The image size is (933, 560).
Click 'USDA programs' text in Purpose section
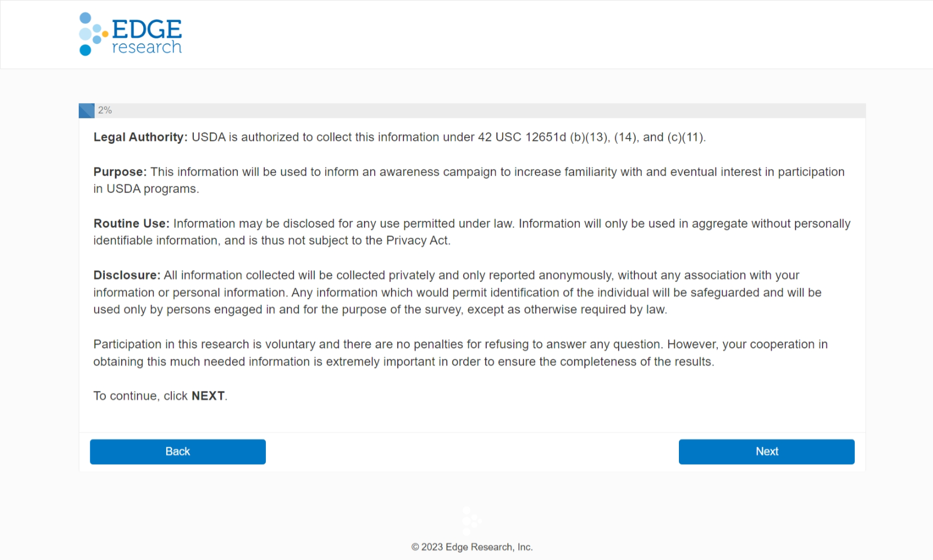click(152, 189)
